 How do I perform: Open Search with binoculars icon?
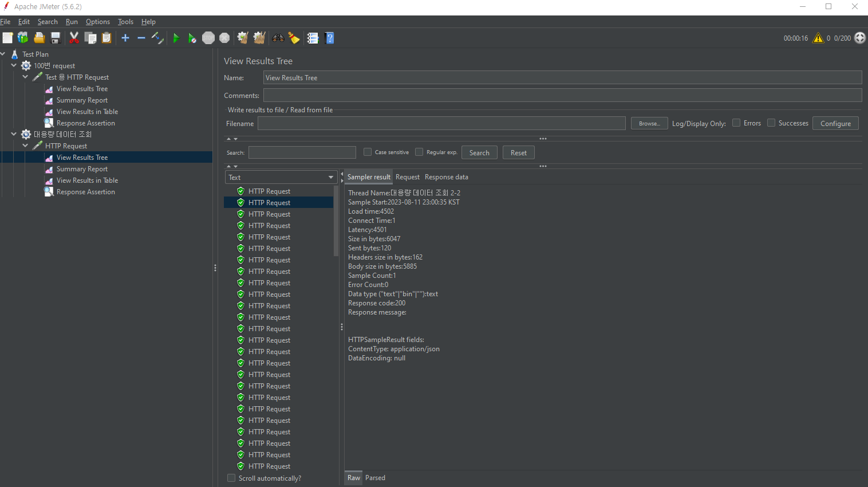click(278, 38)
